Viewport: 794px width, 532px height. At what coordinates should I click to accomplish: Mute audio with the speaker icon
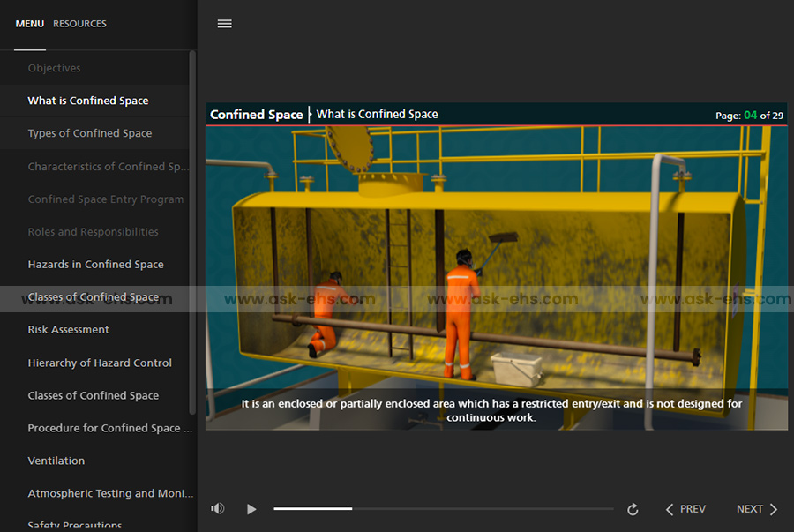click(218, 509)
